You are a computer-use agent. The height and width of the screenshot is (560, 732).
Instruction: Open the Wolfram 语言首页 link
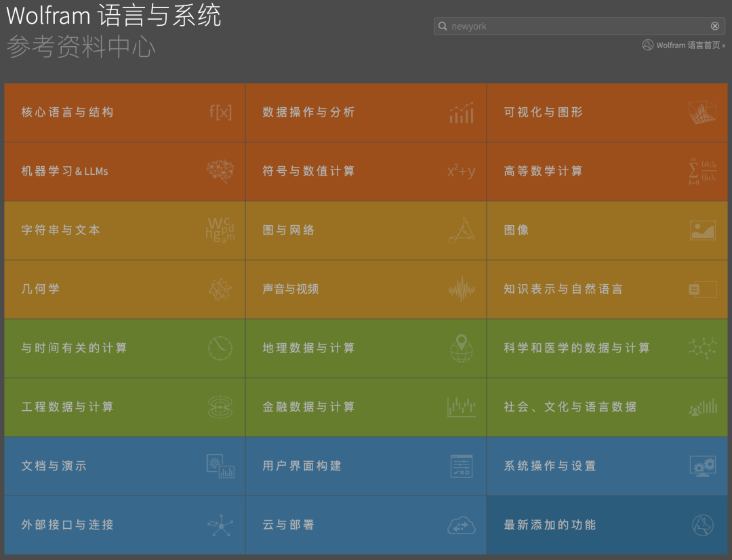point(691,45)
